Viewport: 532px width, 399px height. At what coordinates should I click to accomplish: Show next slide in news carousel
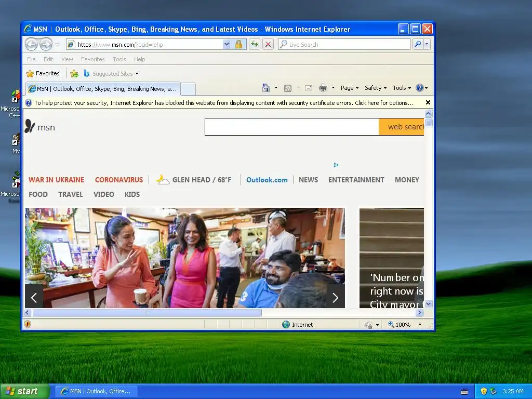[336, 298]
